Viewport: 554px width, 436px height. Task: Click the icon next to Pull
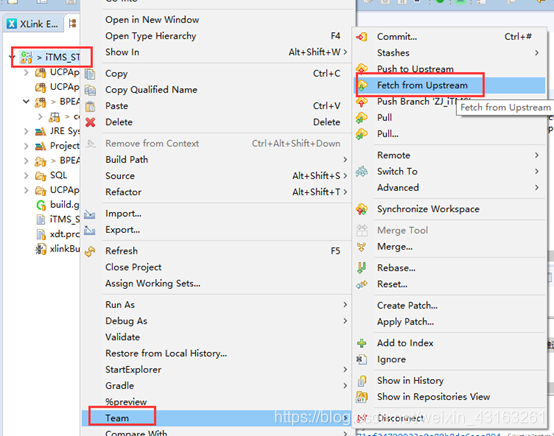(362, 118)
